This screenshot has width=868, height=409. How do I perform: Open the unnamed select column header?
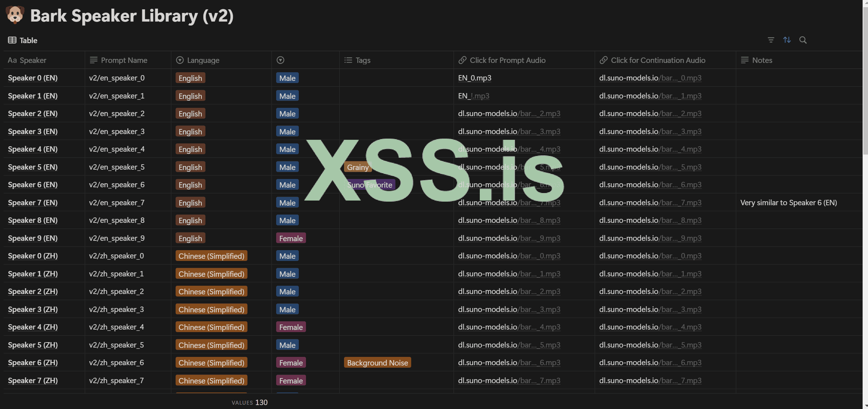point(280,60)
